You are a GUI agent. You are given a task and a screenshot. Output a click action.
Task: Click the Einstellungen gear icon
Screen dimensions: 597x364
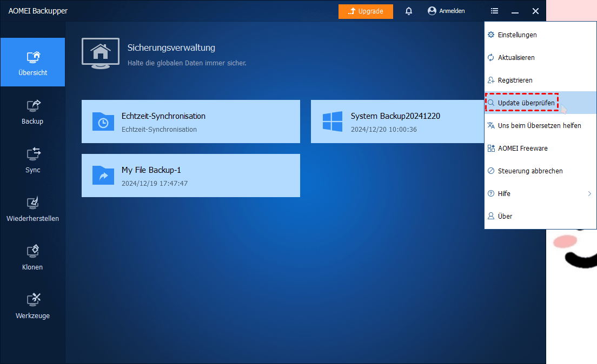pos(491,35)
